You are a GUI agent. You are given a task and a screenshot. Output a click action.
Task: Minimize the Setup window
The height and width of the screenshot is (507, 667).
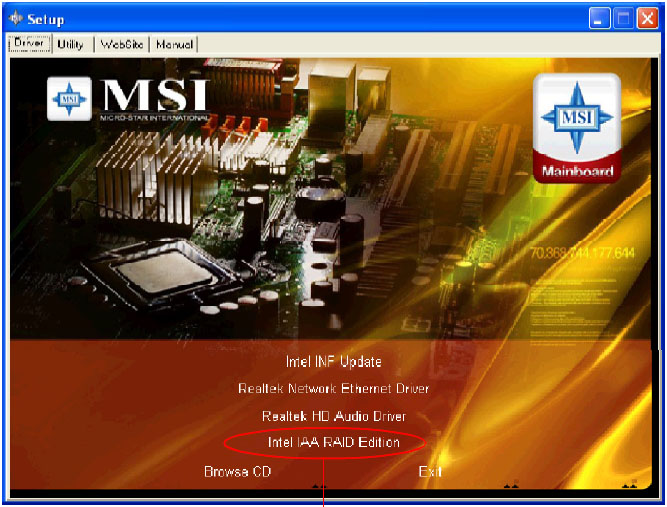(599, 19)
